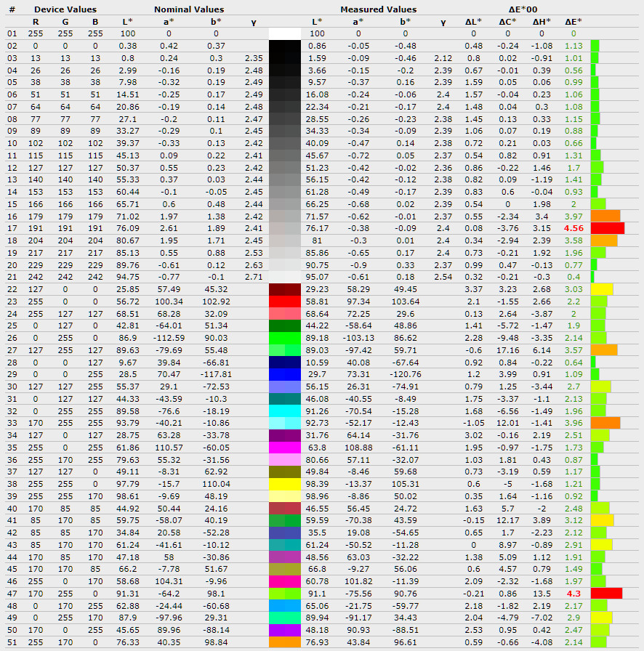Click the red ΔE bar in row 47
The height and width of the screenshot is (651, 644).
point(606,594)
